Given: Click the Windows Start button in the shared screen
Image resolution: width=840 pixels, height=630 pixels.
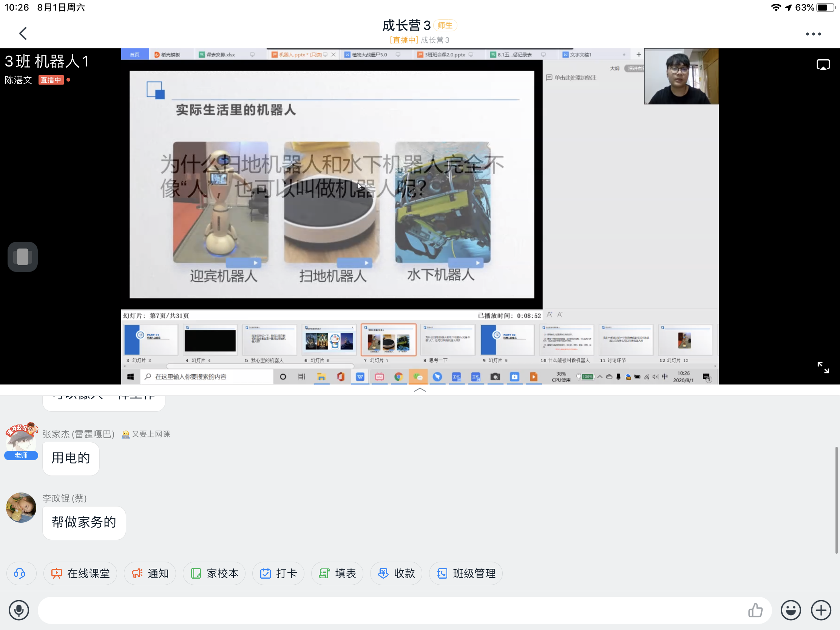Looking at the screenshot, I should pyautogui.click(x=131, y=377).
